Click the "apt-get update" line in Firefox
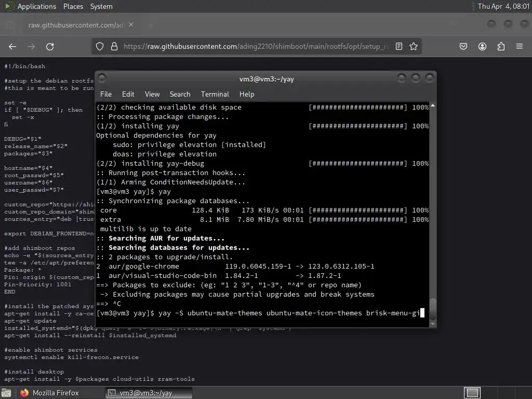The height and width of the screenshot is (399, 532). [30, 321]
